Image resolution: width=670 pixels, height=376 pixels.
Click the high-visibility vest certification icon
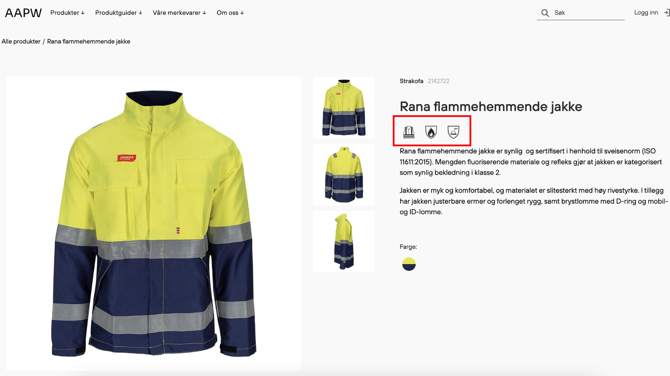(x=409, y=132)
